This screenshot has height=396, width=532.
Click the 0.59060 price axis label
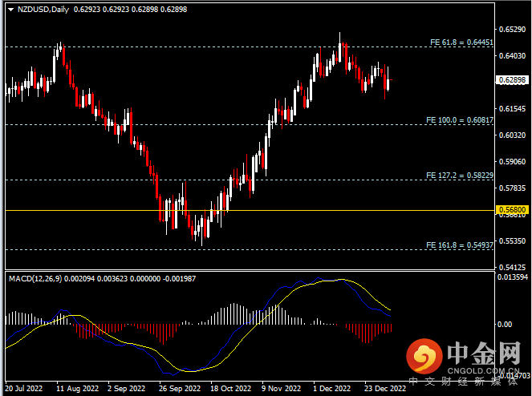[x=511, y=162]
